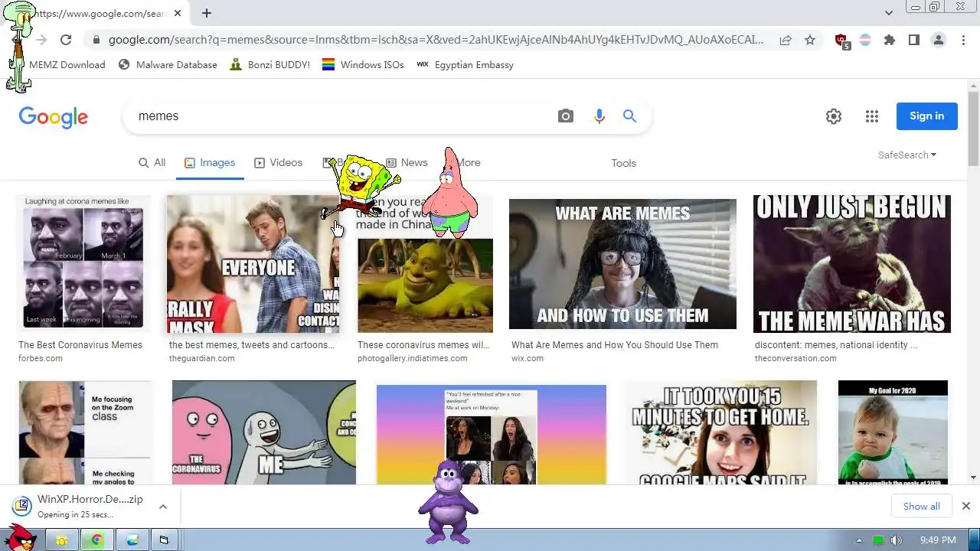The height and width of the screenshot is (551, 980).
Task: Click the search by image camera icon
Action: pos(566,116)
